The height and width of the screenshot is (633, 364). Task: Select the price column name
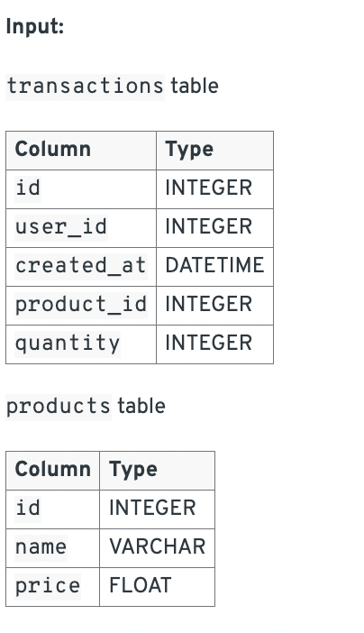click(48, 586)
